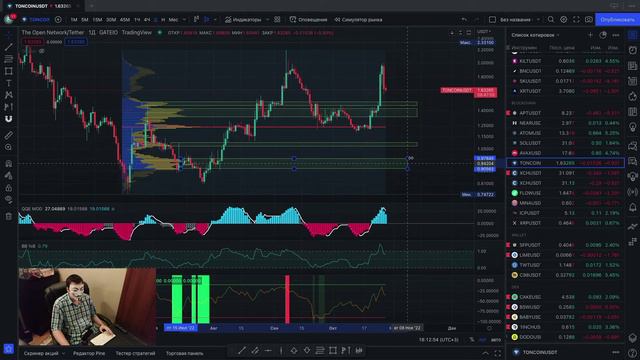
Task: Select XCHUSDT 31.091 watchlist row
Action: click(x=565, y=173)
